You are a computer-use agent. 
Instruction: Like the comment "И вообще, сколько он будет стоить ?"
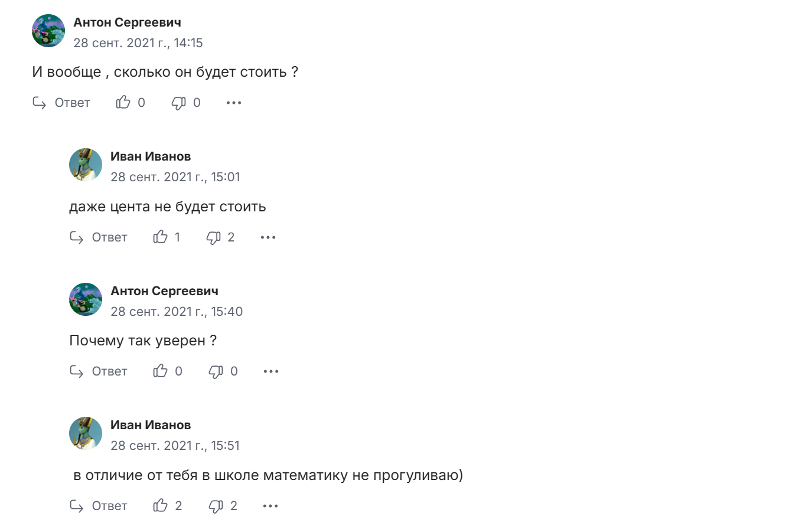pos(123,103)
